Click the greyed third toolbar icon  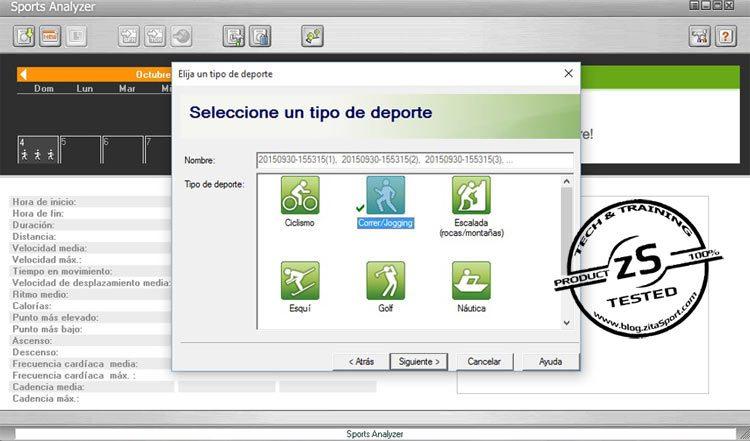click(x=77, y=36)
